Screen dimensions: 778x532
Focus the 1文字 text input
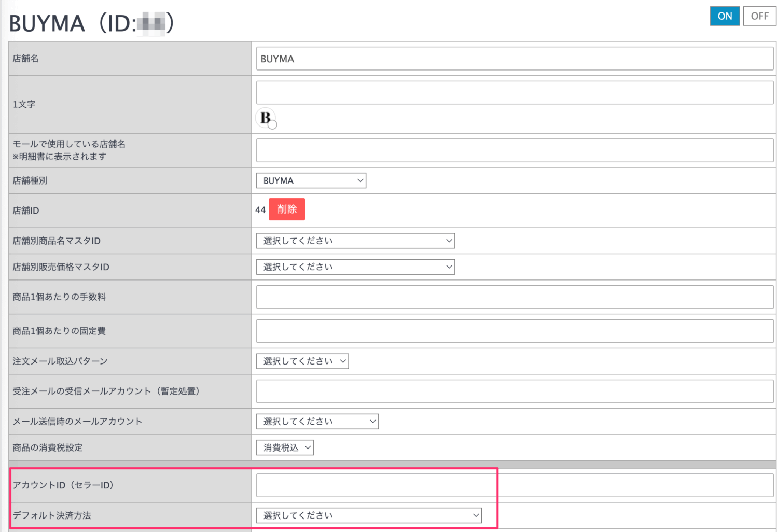pyautogui.click(x=515, y=93)
